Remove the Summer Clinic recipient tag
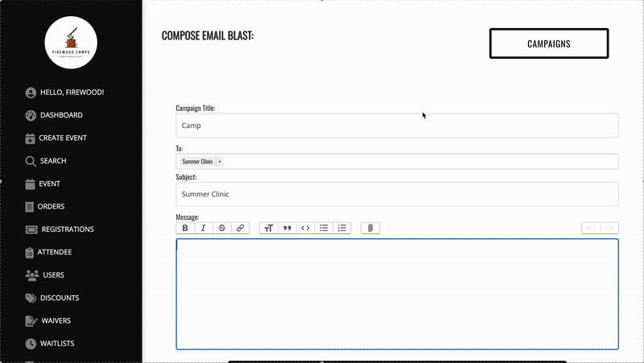644x363 pixels. click(220, 162)
